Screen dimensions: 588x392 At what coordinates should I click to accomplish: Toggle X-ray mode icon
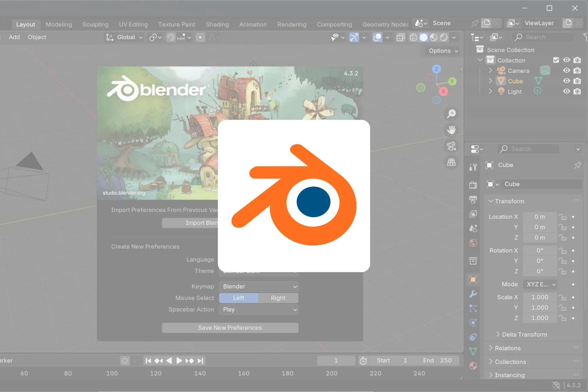[x=400, y=37]
